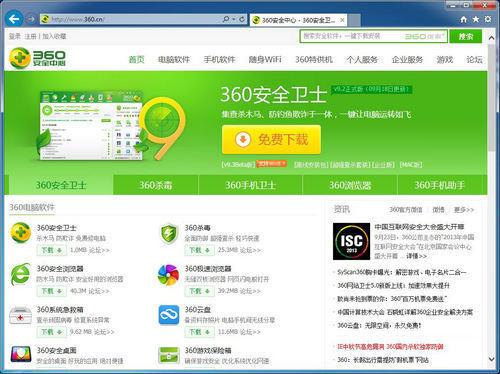Open favorites star icon
Screen dimensions: 500x374
[x=476, y=19]
